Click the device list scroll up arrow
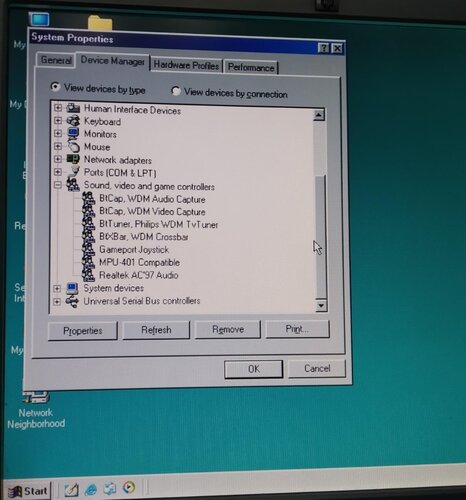The width and height of the screenshot is (466, 500). click(319, 115)
